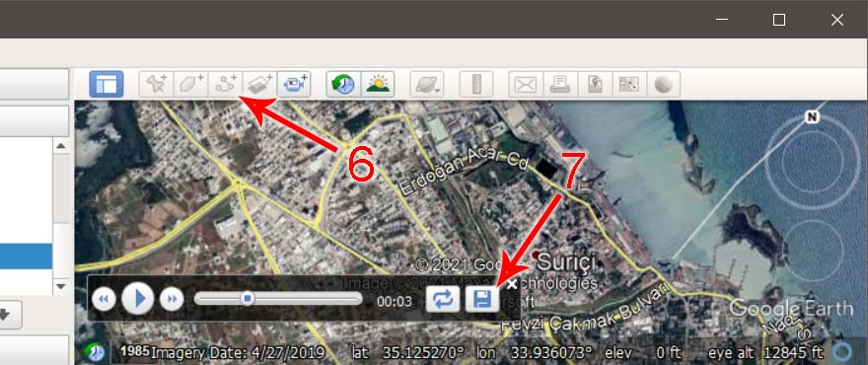Add a polygon tool icon
868x365 pixels.
[191, 84]
